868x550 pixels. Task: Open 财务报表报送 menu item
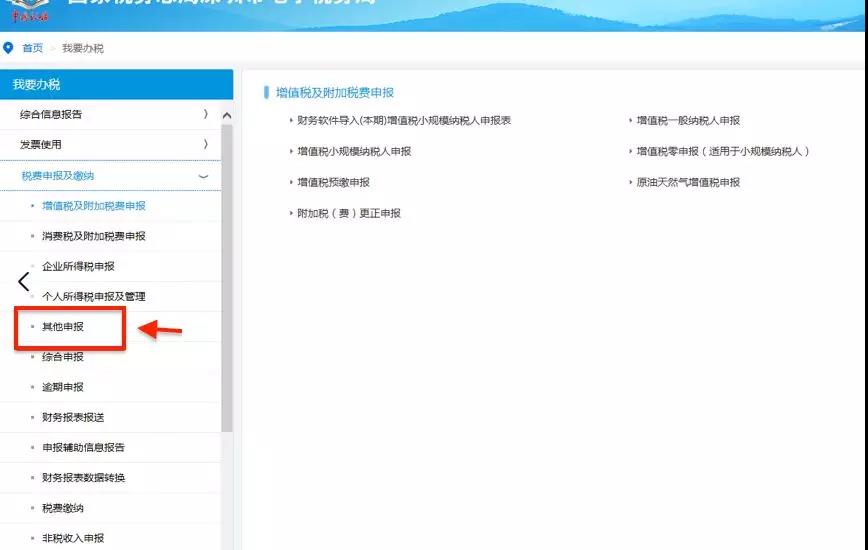click(73, 417)
